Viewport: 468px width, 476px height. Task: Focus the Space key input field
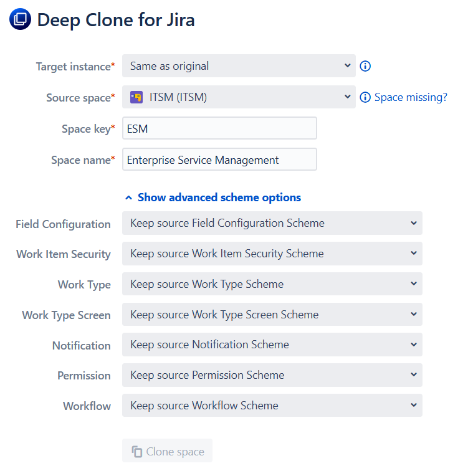(219, 128)
